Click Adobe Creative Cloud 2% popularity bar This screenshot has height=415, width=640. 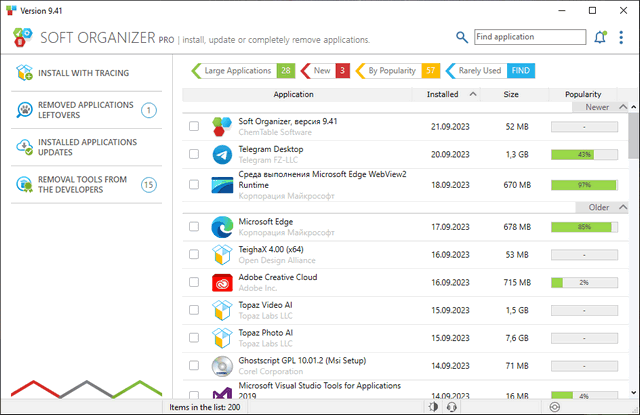click(584, 282)
